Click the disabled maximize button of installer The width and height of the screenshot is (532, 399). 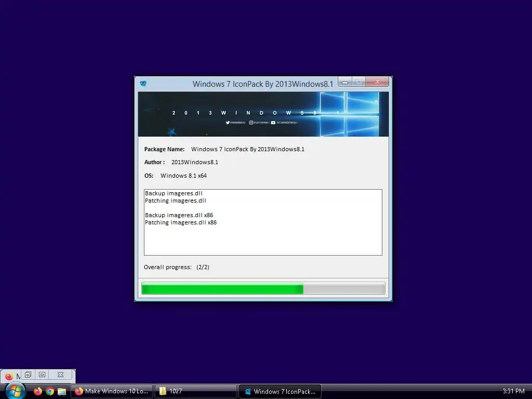click(358, 82)
